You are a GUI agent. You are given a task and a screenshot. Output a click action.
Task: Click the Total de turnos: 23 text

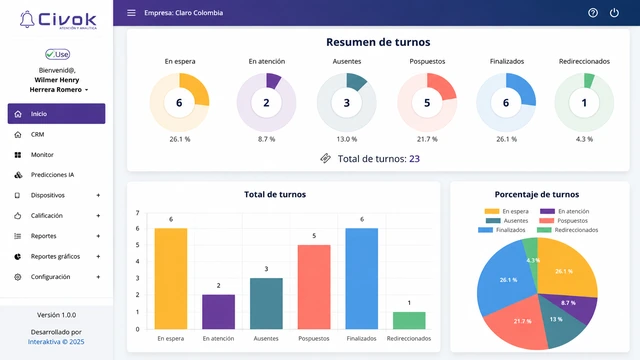378,159
